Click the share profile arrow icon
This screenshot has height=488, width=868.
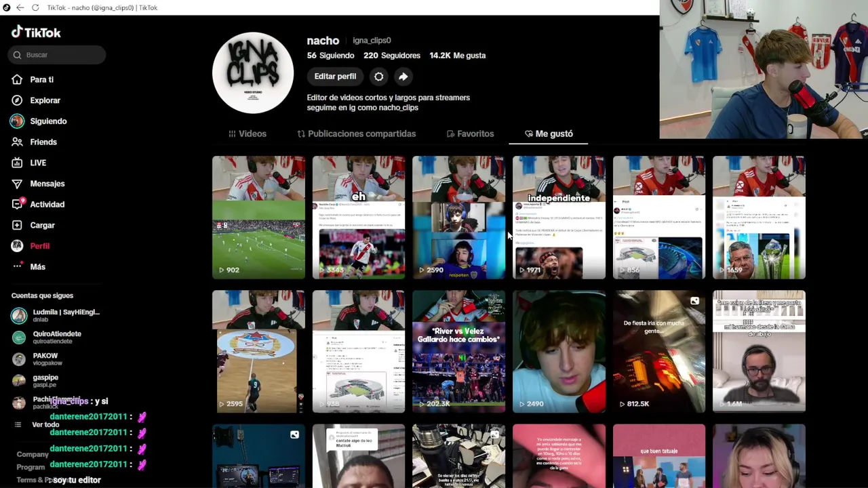(403, 77)
